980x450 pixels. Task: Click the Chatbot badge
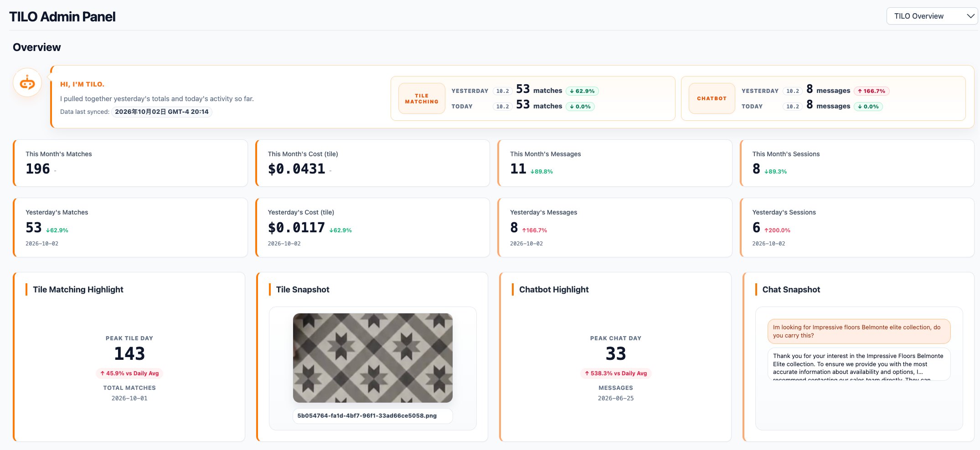point(712,98)
